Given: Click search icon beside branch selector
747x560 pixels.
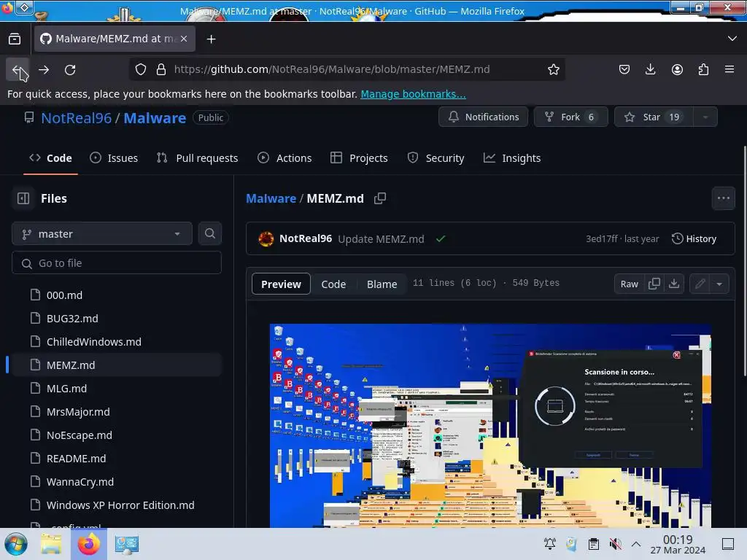Looking at the screenshot, I should [209, 234].
